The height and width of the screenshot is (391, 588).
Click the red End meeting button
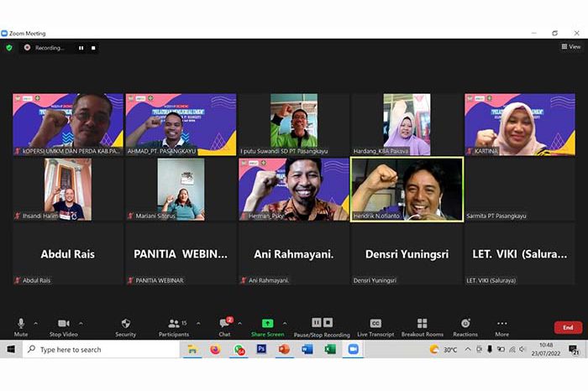tap(567, 327)
